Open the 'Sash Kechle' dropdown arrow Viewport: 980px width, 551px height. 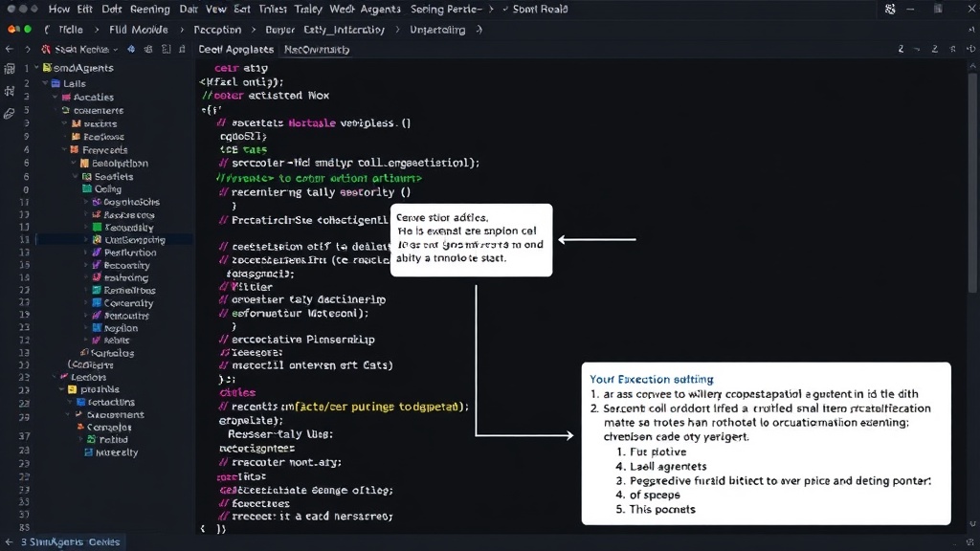[116, 50]
